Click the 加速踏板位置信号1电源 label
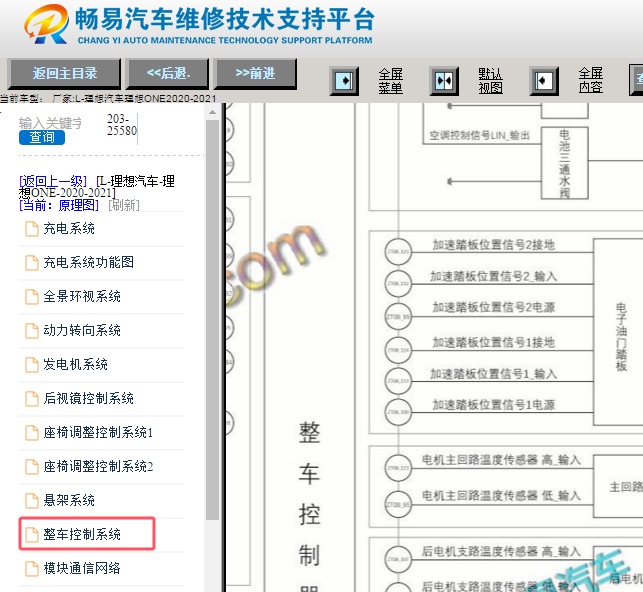 pos(493,405)
